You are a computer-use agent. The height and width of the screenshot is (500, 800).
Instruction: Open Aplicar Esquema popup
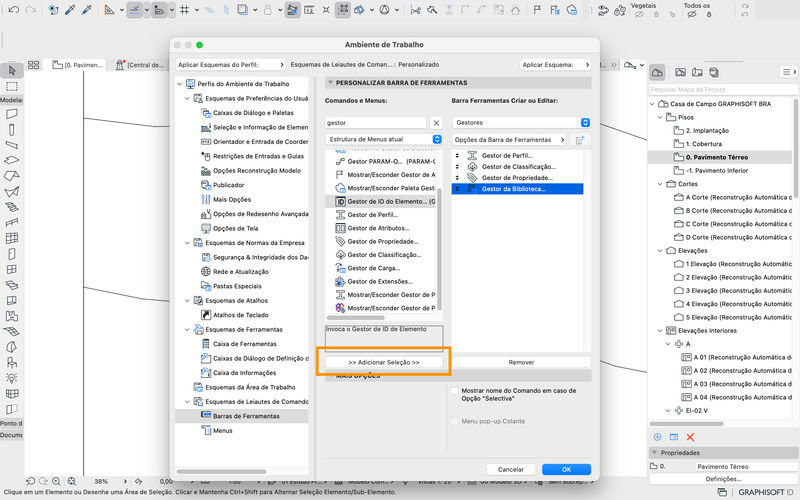click(x=555, y=65)
